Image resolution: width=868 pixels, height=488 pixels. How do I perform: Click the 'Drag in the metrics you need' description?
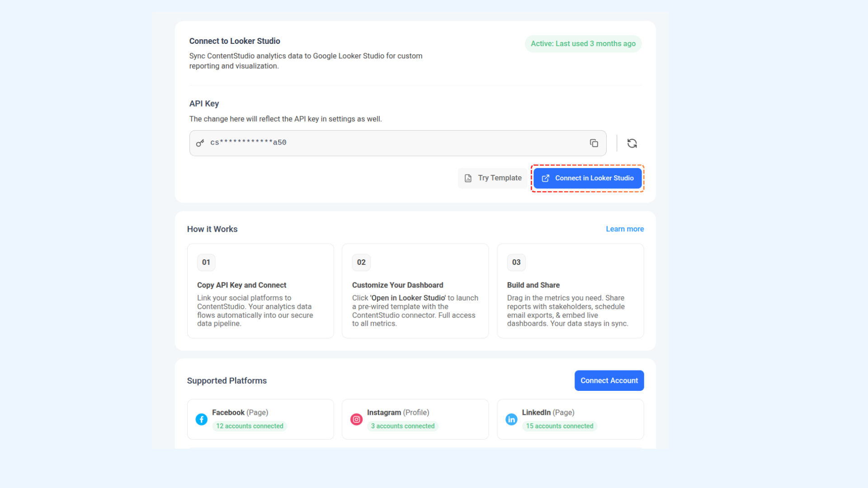[x=567, y=311]
